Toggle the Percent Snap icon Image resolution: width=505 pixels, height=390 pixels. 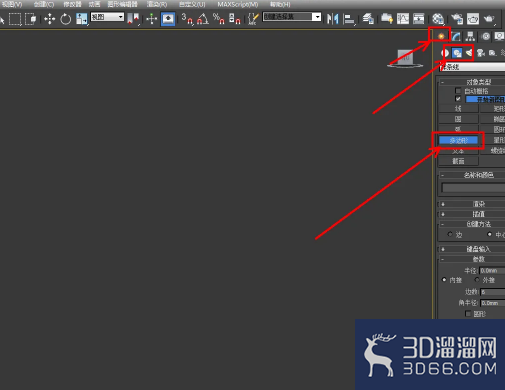pyautogui.click(x=219, y=19)
